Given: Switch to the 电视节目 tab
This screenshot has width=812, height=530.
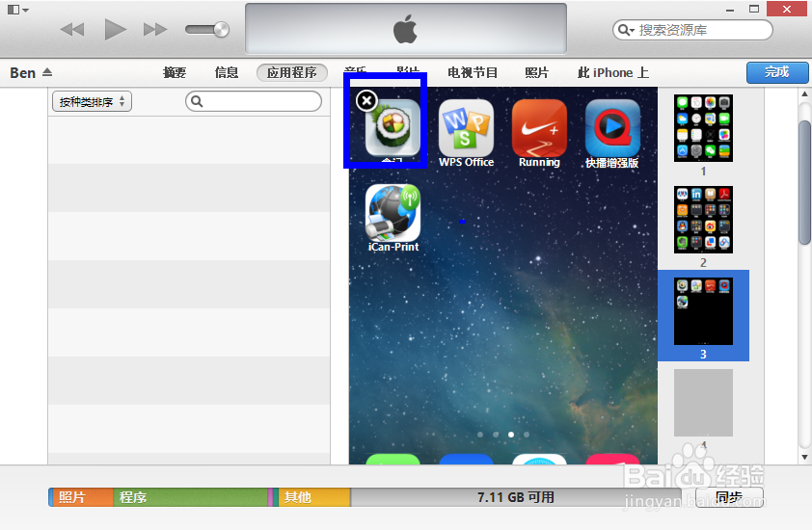Looking at the screenshot, I should (473, 72).
